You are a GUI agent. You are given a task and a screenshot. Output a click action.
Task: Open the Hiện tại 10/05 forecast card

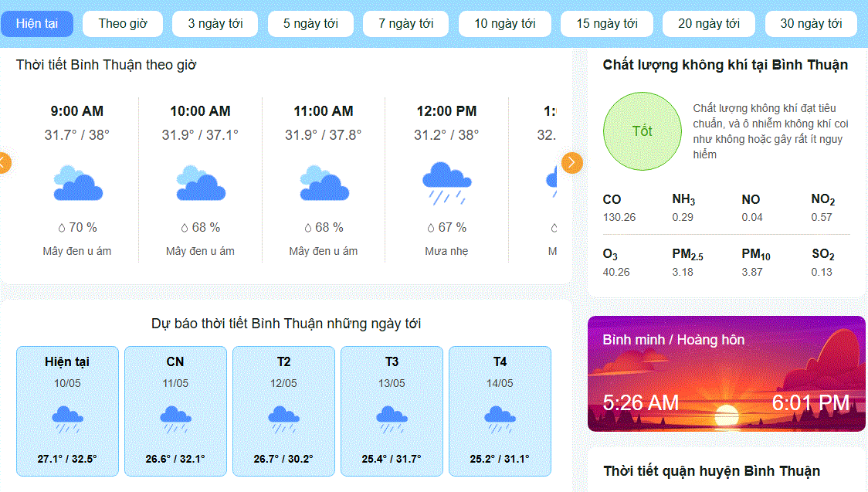pyautogui.click(x=67, y=411)
